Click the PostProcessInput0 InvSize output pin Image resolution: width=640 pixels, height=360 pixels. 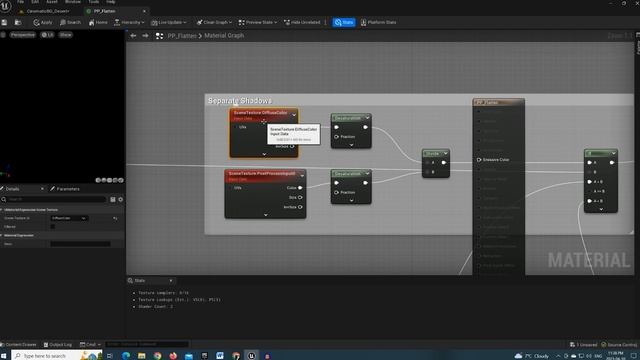pyautogui.click(x=300, y=207)
